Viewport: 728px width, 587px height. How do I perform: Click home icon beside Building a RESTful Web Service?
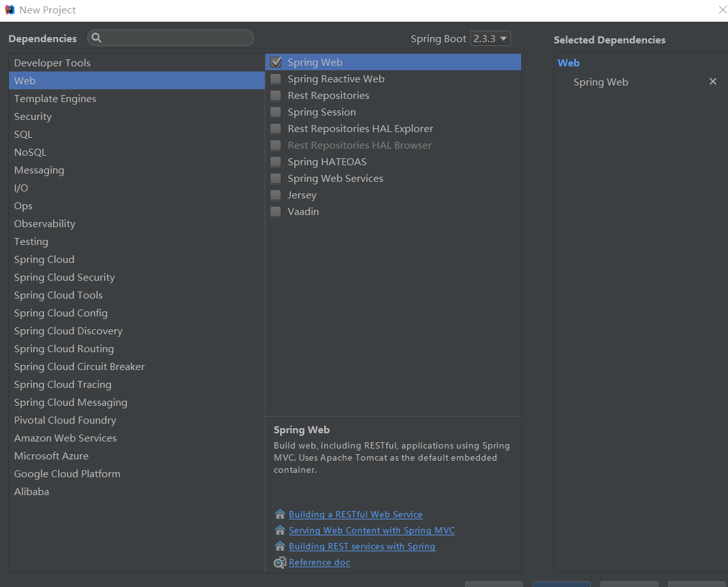click(x=280, y=514)
